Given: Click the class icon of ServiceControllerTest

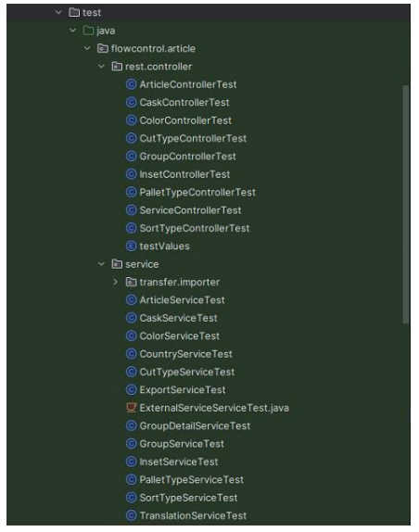Looking at the screenshot, I should (x=132, y=210).
